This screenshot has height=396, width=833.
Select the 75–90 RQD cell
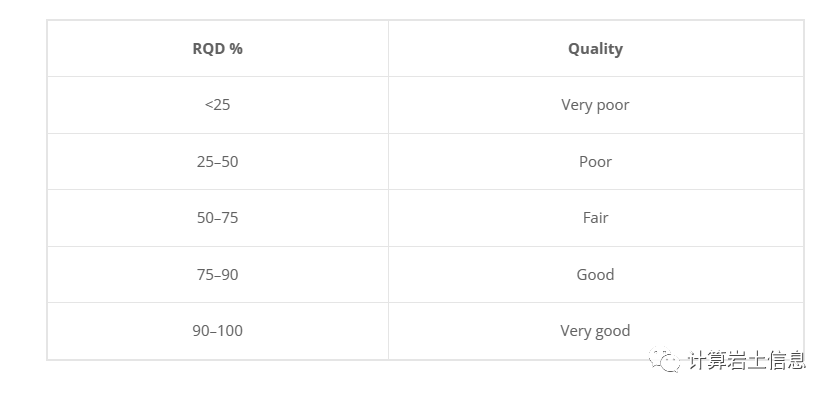[x=218, y=274]
